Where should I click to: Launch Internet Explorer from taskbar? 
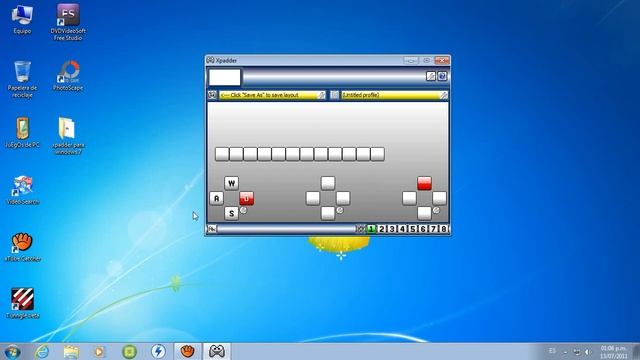41,351
